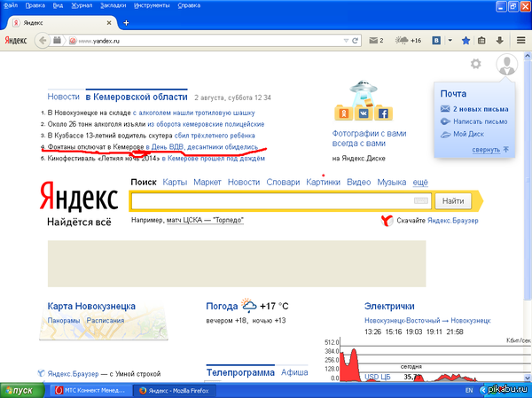Open the on-screen keyboard in search box

pos(420,201)
